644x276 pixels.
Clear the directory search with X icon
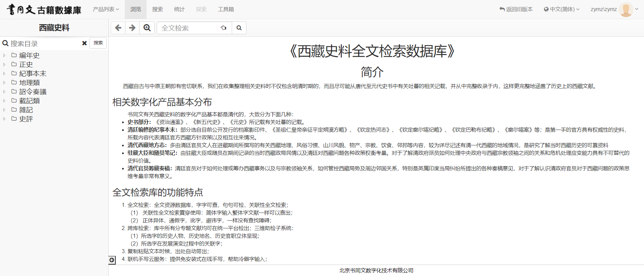[x=85, y=43]
